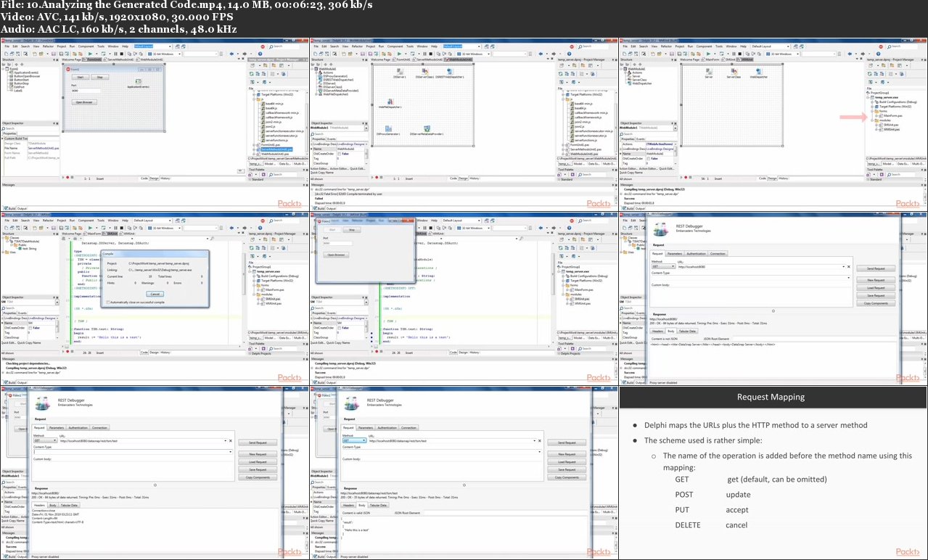Click the red record dot under the Form1 designer
The width and height of the screenshot is (928, 560).
pyautogui.click(x=67, y=177)
